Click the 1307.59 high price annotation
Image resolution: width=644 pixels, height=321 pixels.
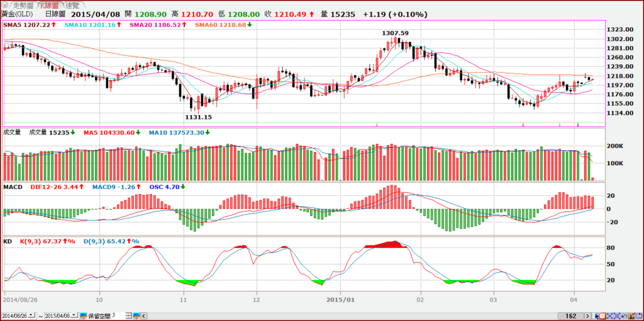click(395, 33)
